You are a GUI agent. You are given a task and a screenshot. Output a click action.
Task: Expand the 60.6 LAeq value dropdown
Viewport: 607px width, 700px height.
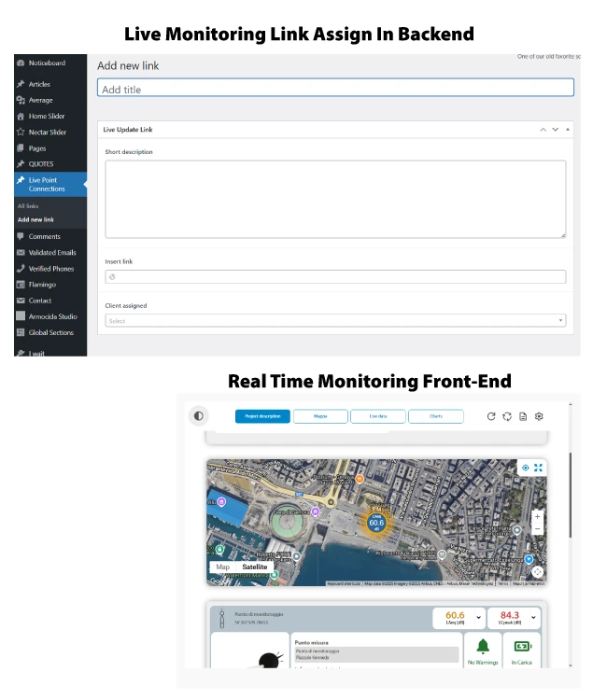coord(478,618)
